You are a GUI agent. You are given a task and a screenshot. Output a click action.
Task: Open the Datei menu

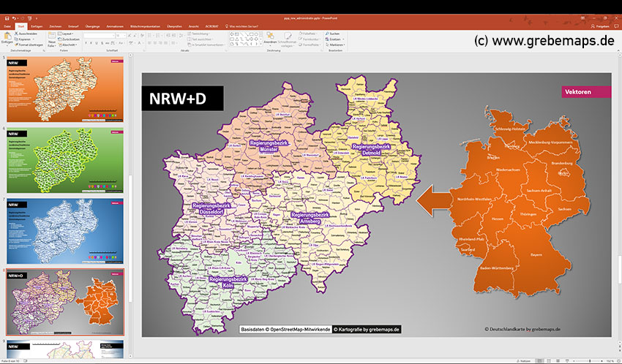point(7,26)
